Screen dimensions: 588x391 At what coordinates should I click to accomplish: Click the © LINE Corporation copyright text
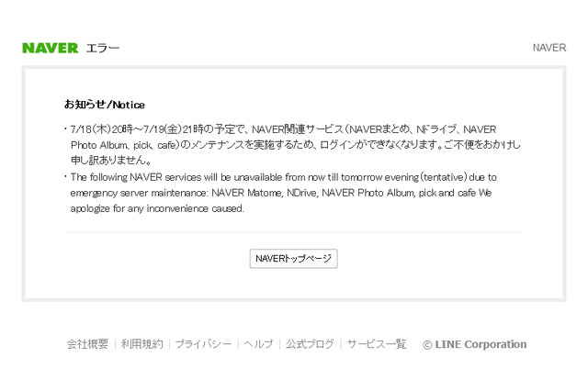474,344
